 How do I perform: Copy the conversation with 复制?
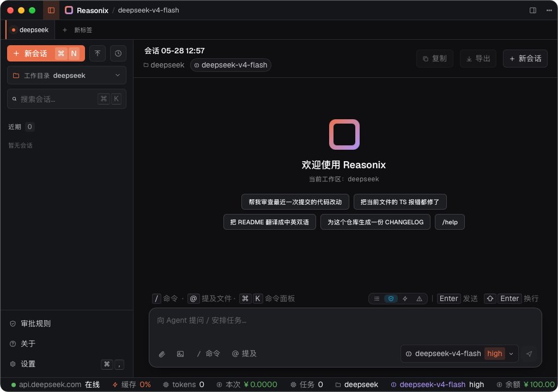tap(434, 59)
